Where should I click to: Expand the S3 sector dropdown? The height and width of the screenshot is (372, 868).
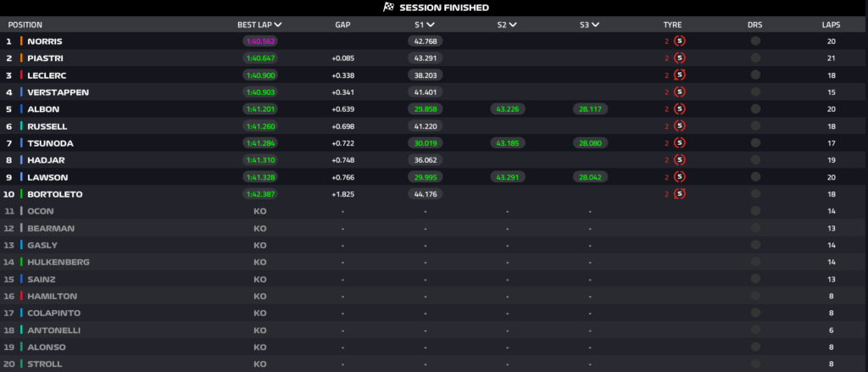pyautogui.click(x=596, y=25)
